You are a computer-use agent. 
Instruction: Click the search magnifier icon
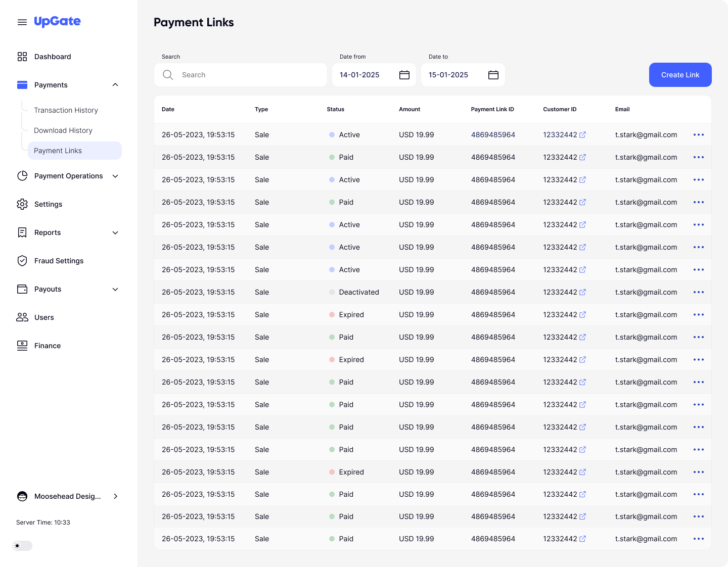tap(168, 75)
